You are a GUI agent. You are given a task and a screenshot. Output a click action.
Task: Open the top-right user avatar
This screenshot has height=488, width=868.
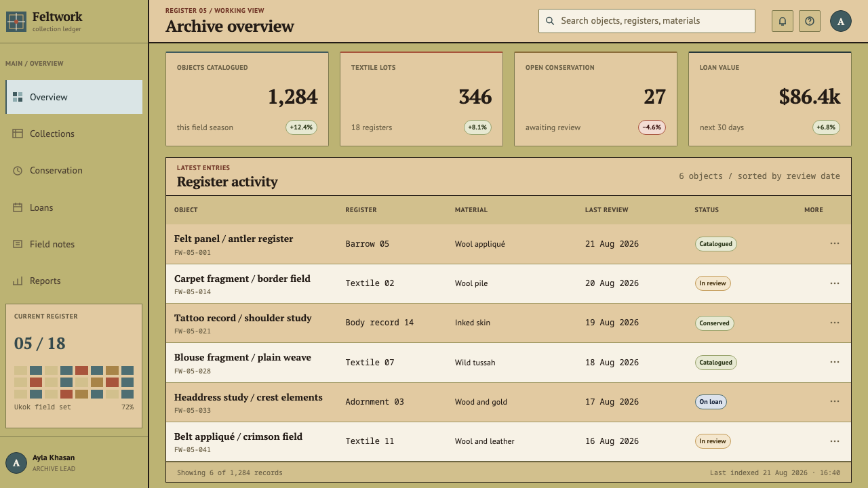pos(841,21)
